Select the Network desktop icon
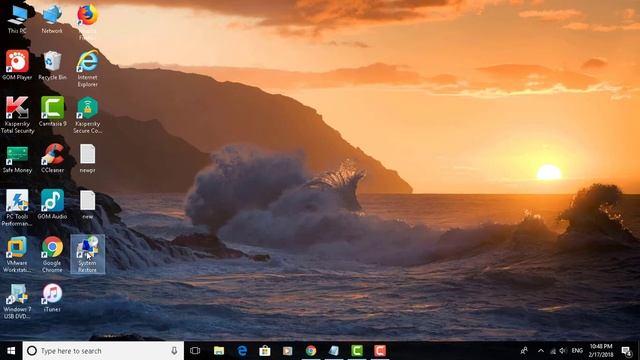640x360 pixels. click(x=52, y=20)
